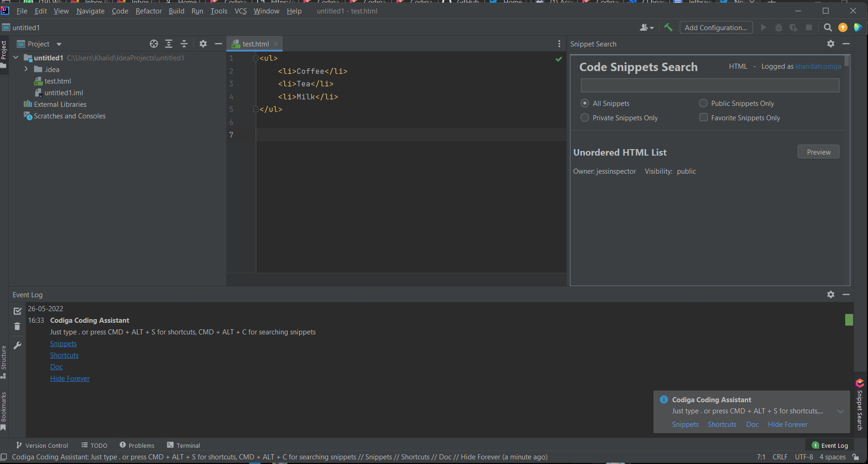The width and height of the screenshot is (868, 464).
Task: Click Hide Forever link in Event Log
Action: [x=70, y=379]
